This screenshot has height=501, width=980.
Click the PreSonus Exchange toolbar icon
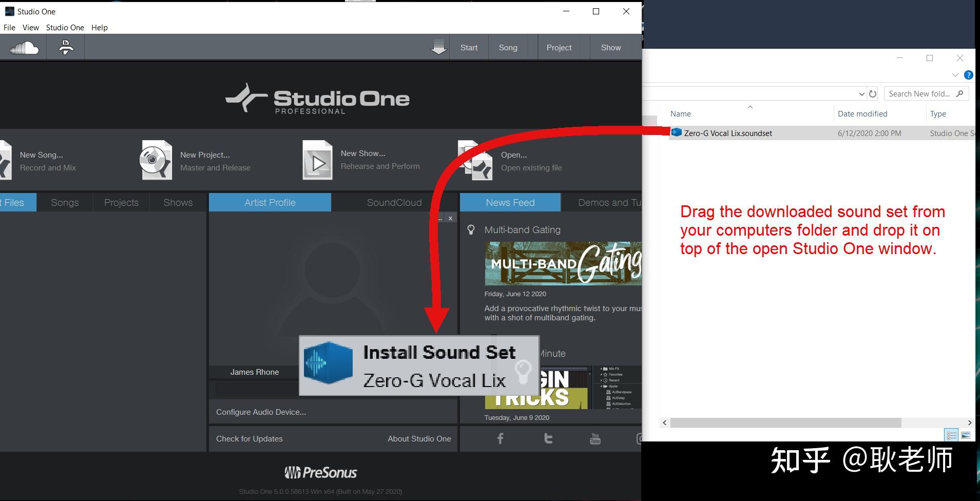coord(66,48)
